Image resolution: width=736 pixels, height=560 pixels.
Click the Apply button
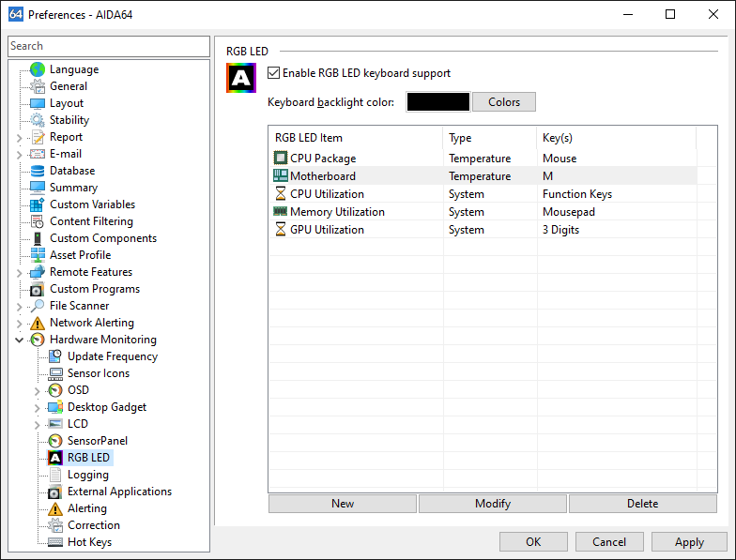coord(689,542)
